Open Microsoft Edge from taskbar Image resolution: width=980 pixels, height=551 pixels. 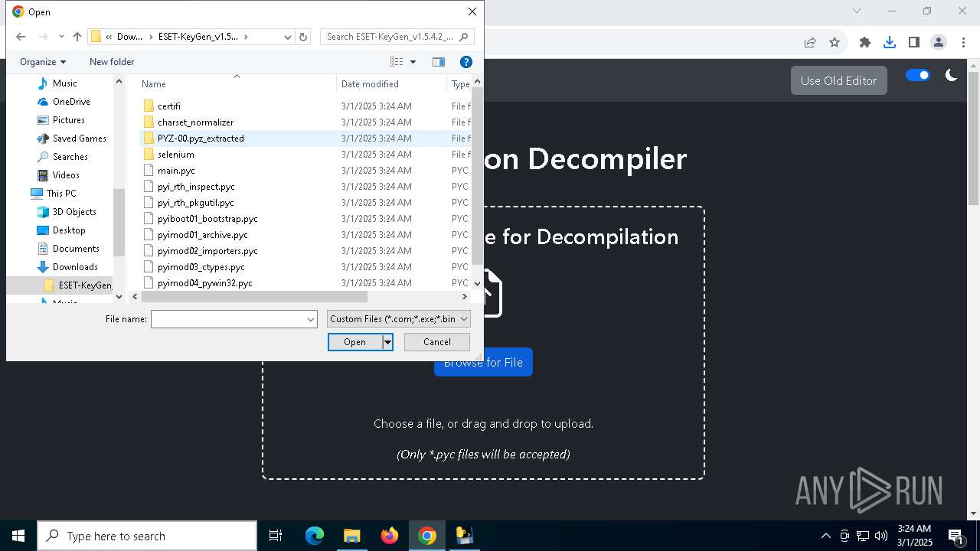[x=315, y=536]
